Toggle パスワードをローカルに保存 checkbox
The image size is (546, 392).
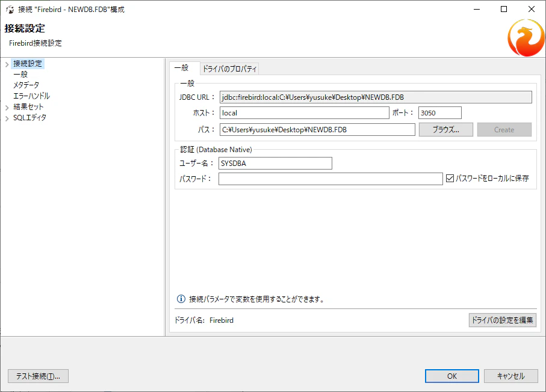pyautogui.click(x=450, y=179)
